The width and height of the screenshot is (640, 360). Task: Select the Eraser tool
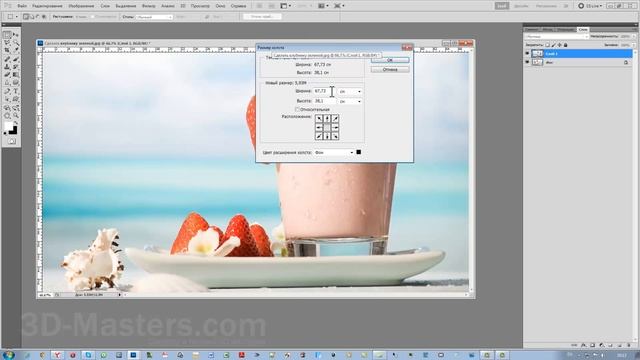pos(7,75)
